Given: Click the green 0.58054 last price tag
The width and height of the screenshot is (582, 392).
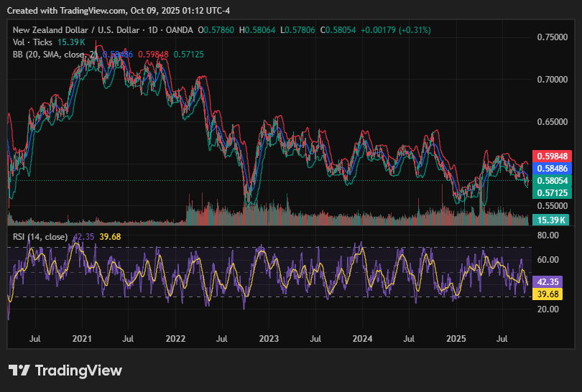Looking at the screenshot, I should click(551, 181).
